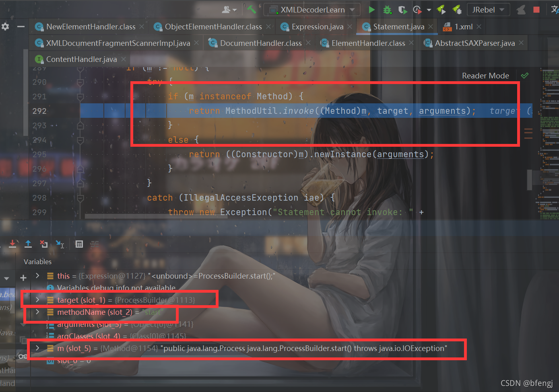Open the XMLDecoderLearn run configuration dropdown
The height and width of the screenshot is (392, 559).
point(312,10)
